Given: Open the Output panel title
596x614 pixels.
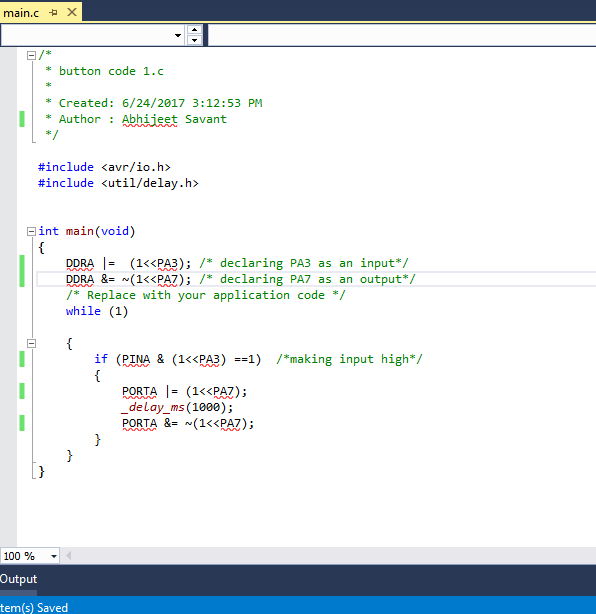Looking at the screenshot, I should click(x=18, y=579).
